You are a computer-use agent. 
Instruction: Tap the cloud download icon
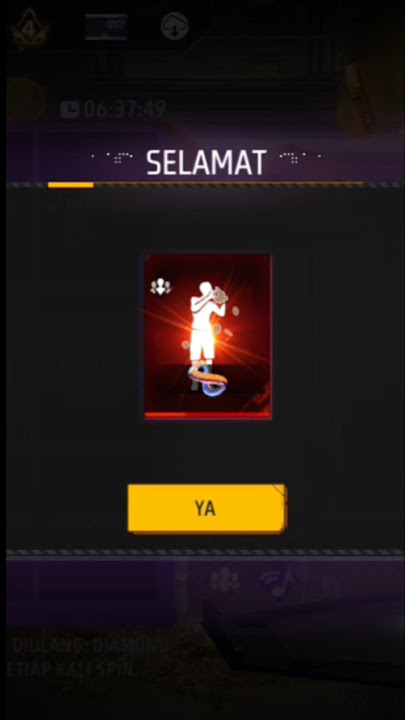[175, 26]
